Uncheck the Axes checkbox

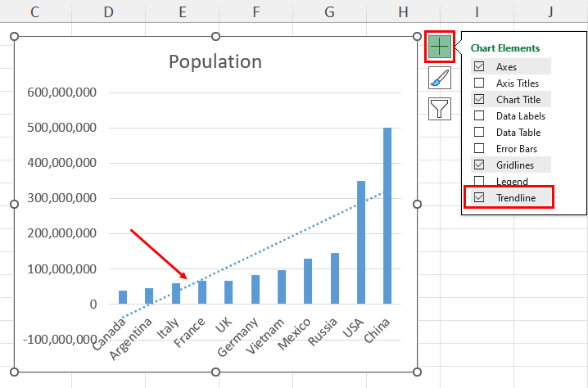479,66
